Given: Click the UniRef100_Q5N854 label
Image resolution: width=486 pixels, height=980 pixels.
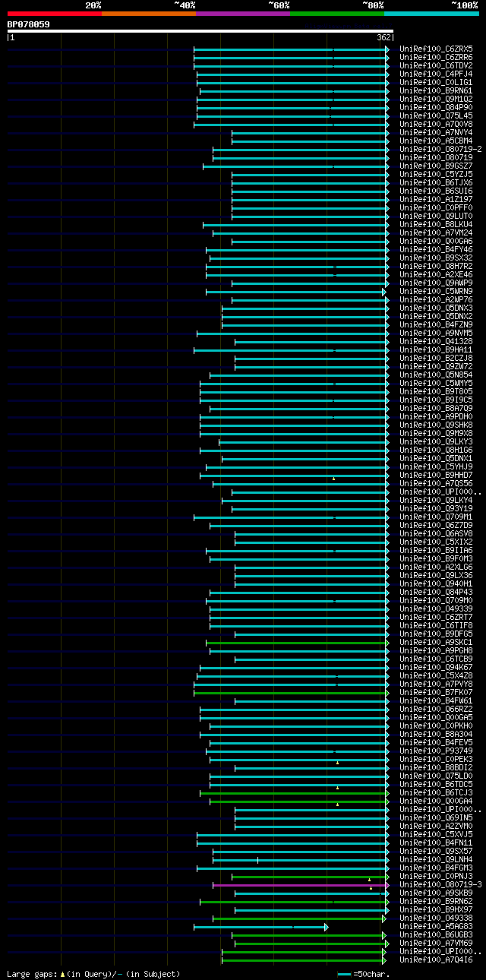Looking at the screenshot, I should coord(436,375).
